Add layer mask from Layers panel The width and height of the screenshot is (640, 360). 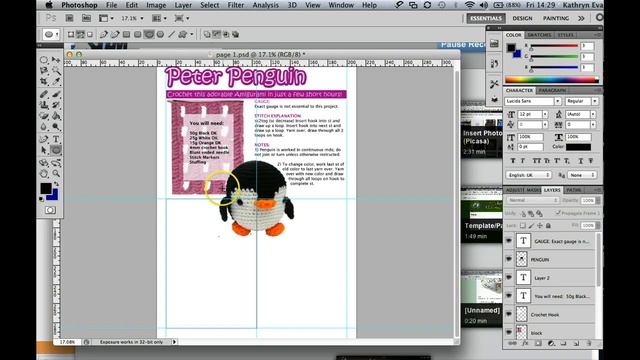coord(538,344)
